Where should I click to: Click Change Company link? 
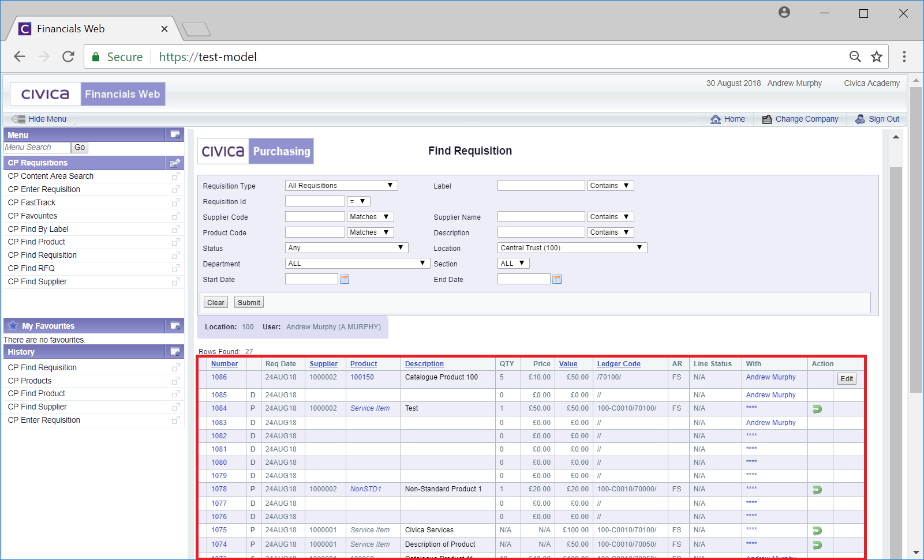pos(800,119)
